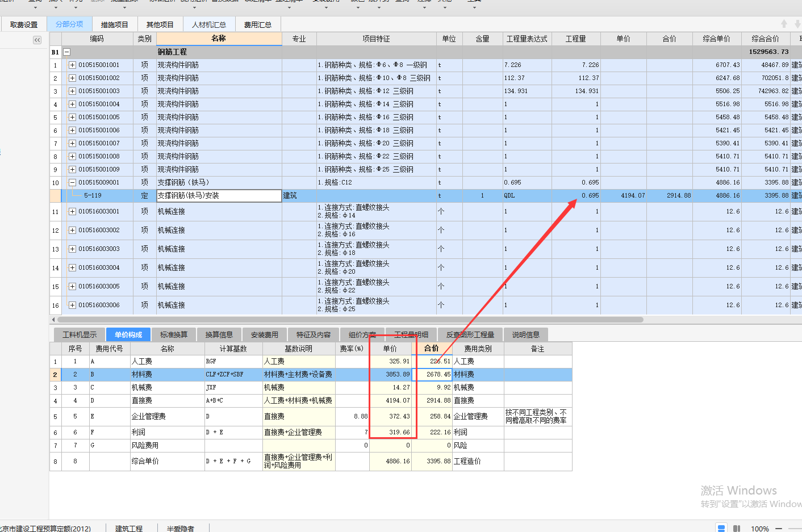Click the 编码 column header

[x=97, y=39]
